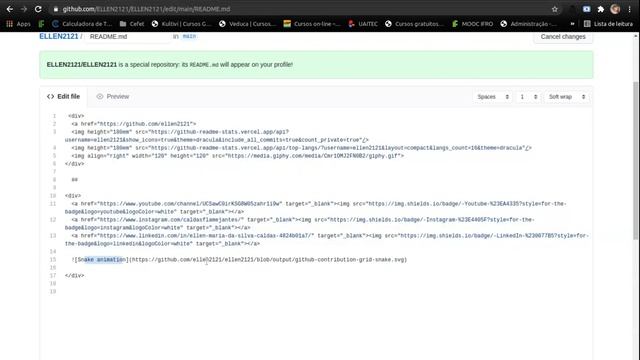The image size is (640, 360).
Task: Click the github.com URL in the address bar
Action: 146,9
